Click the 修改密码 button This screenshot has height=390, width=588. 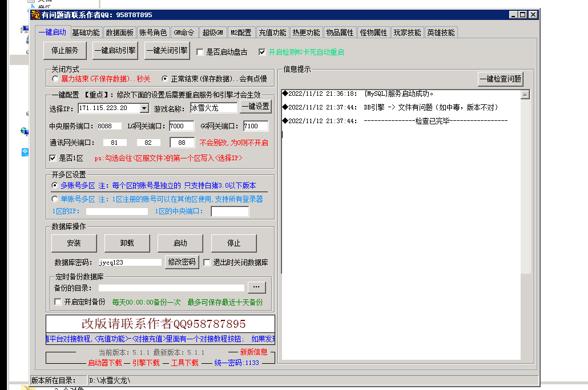[x=182, y=262]
